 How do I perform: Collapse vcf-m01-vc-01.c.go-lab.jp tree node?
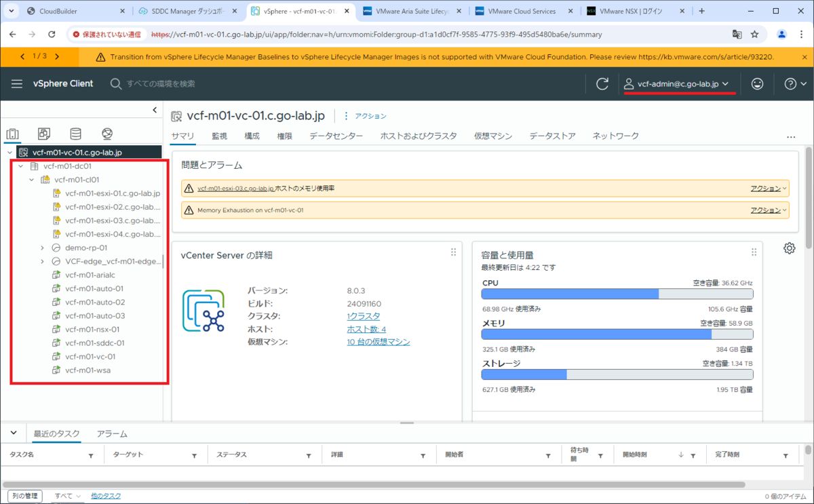tap(9, 153)
